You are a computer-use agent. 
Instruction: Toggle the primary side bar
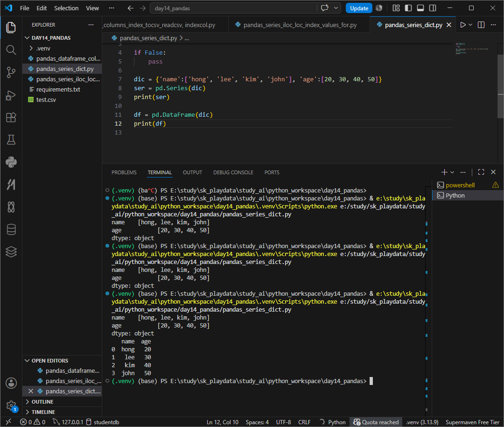(408, 8)
